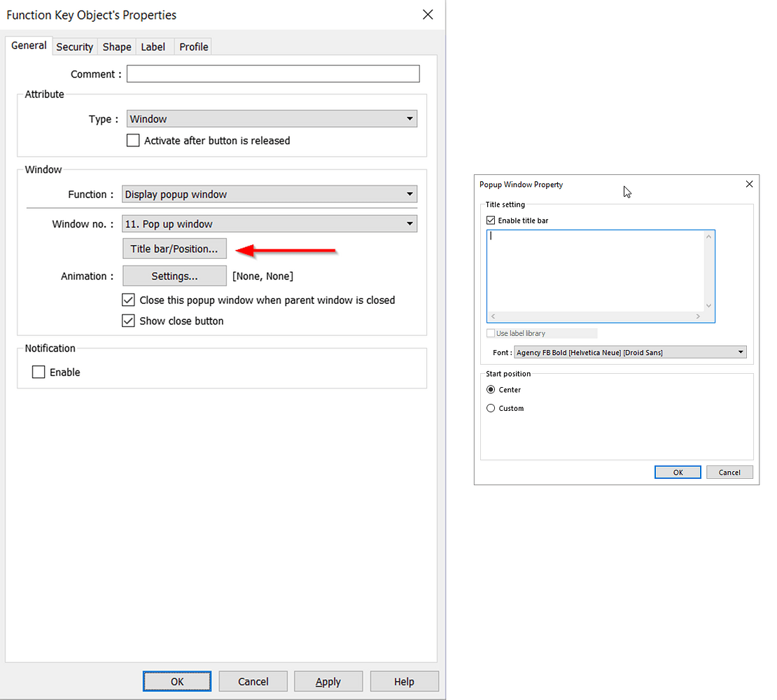Click the Title bar/Position button
This screenshot has width=777, height=700.
174,248
